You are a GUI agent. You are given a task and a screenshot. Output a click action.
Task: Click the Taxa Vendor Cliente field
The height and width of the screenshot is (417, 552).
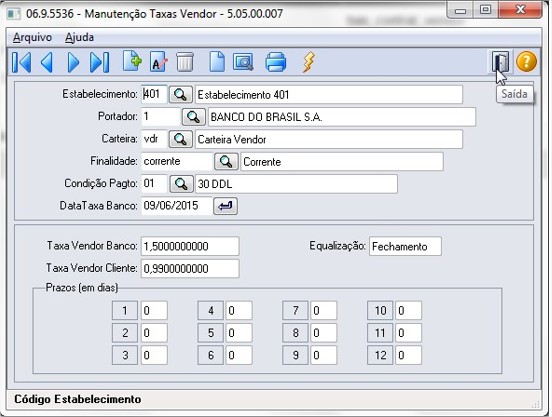tap(190, 268)
